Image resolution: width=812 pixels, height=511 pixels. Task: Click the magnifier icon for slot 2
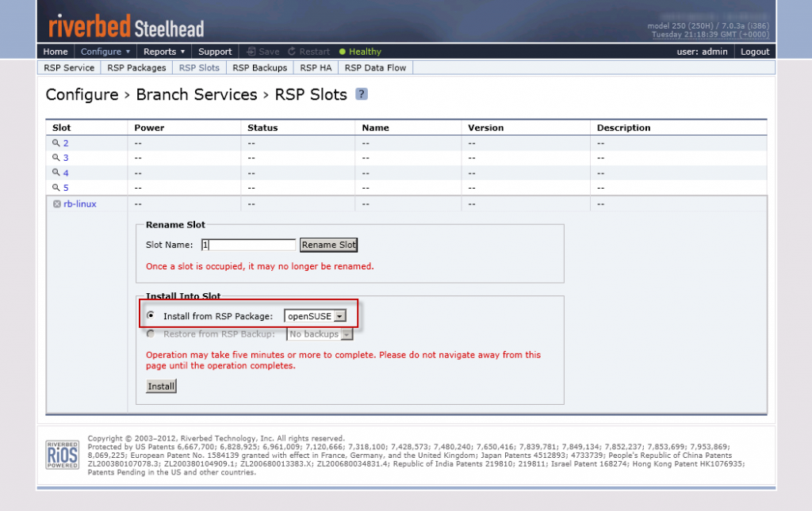click(56, 143)
